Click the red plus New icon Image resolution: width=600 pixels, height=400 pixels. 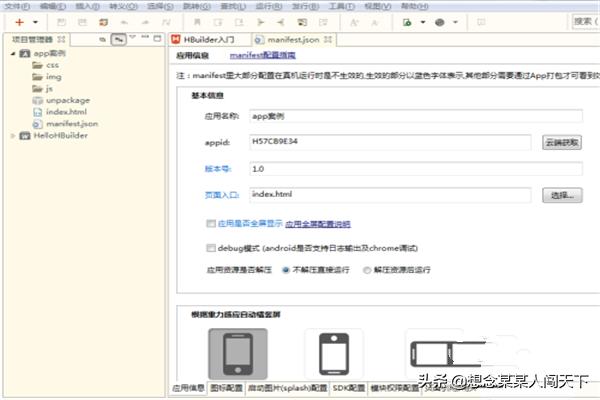click(20, 21)
